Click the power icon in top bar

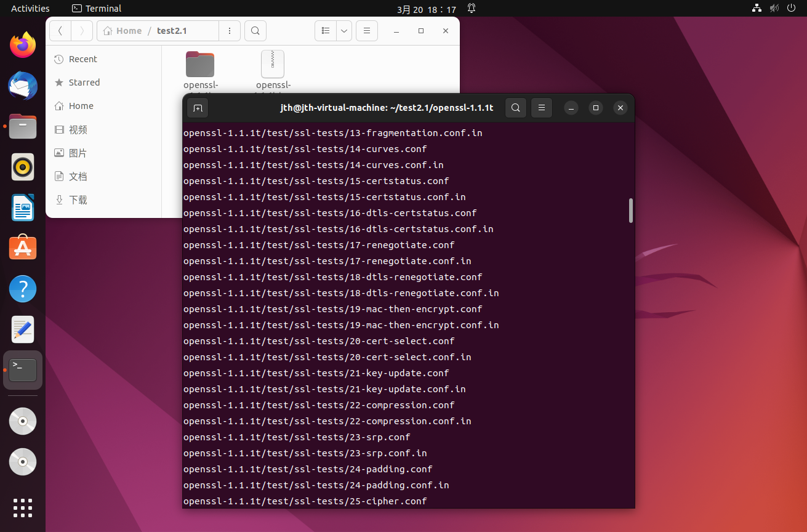click(792, 9)
